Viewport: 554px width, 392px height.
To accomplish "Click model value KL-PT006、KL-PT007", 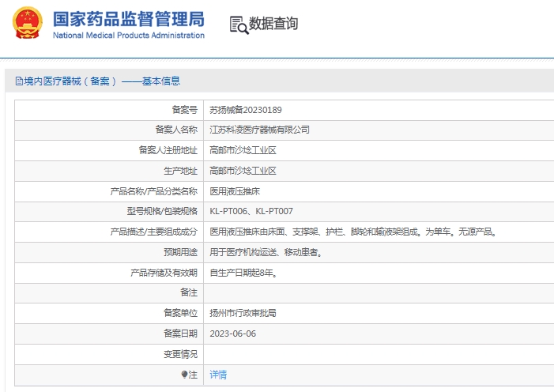I will [251, 211].
